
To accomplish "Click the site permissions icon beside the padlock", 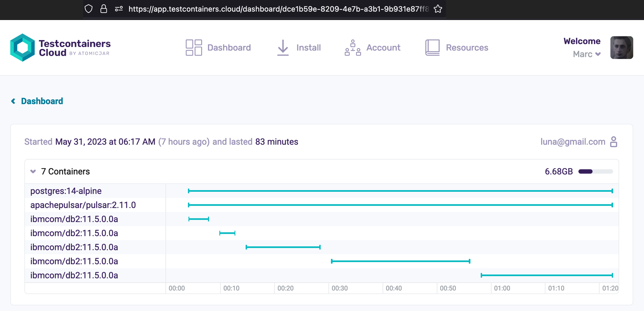I will click(x=119, y=9).
